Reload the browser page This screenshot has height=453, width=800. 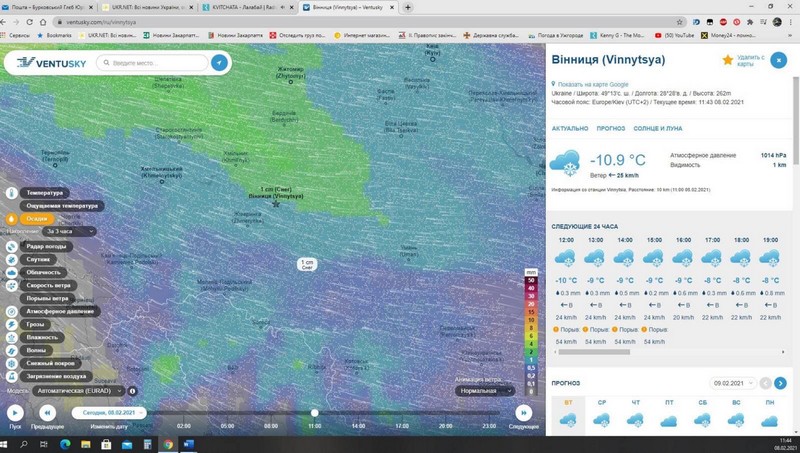pos(30,22)
